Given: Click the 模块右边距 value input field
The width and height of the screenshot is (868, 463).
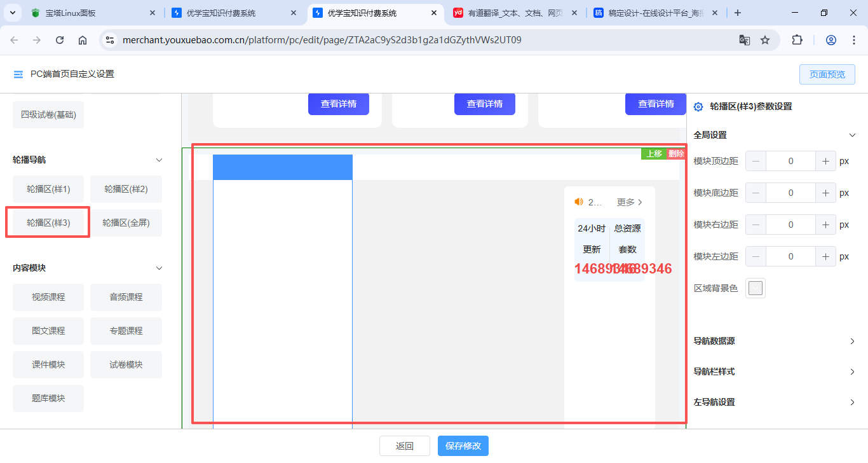Looking at the screenshot, I should click(790, 225).
